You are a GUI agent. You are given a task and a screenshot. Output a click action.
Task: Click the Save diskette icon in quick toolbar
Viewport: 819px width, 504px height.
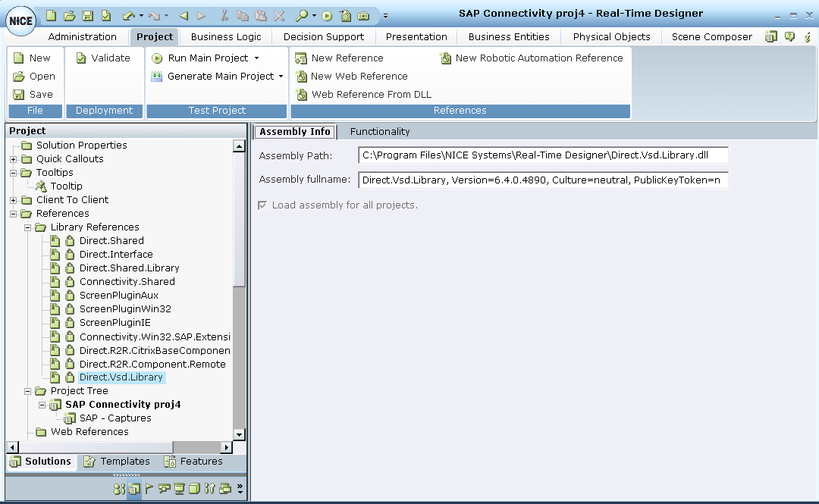coord(88,16)
